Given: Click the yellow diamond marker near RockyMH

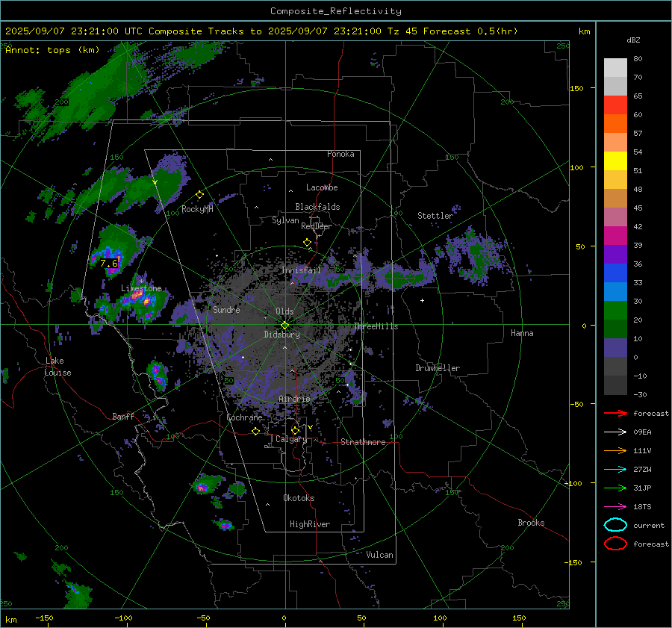Looking at the screenshot, I should tap(199, 195).
